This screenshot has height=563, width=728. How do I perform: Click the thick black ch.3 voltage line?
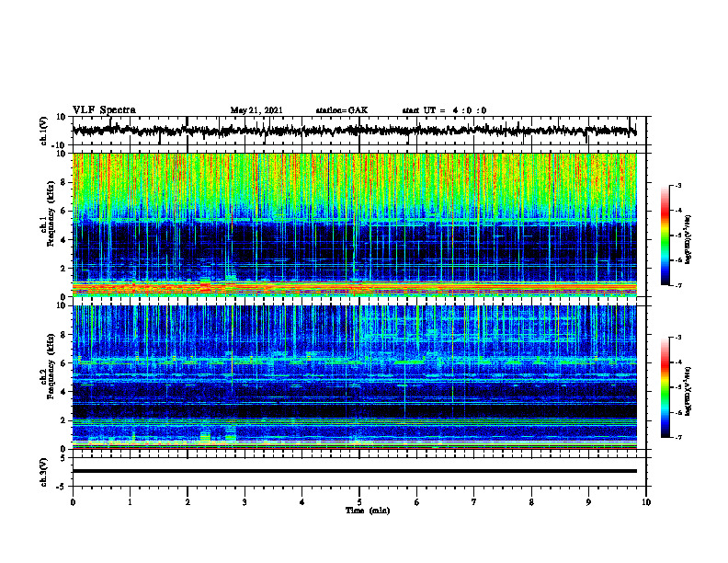click(x=354, y=471)
